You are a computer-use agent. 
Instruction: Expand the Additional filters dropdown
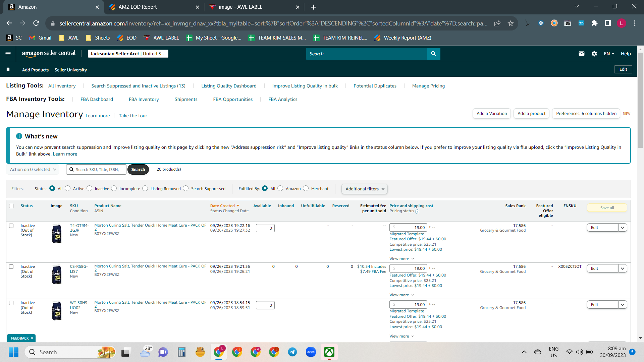365,189
